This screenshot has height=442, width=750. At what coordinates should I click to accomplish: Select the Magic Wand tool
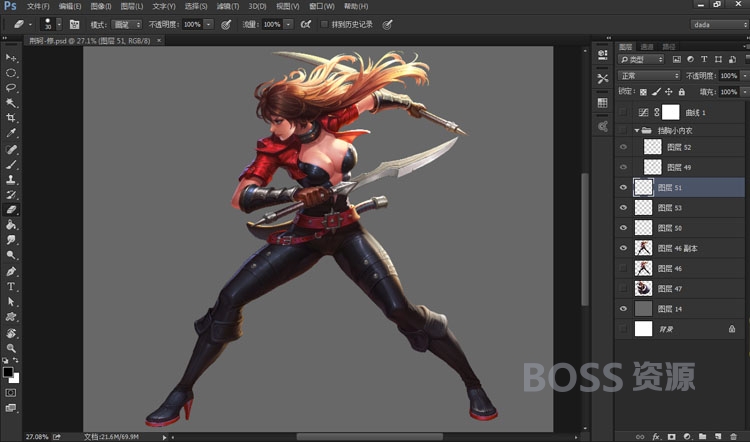tap(11, 103)
